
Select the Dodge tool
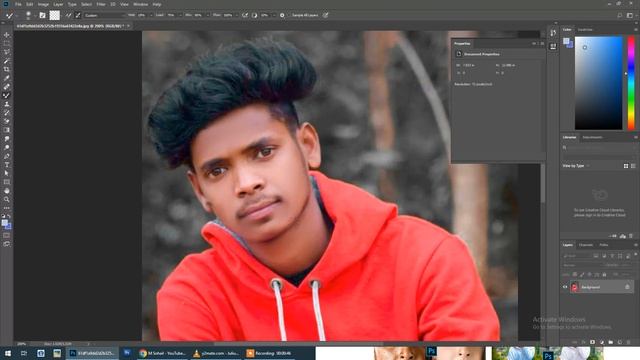pyautogui.click(x=7, y=147)
